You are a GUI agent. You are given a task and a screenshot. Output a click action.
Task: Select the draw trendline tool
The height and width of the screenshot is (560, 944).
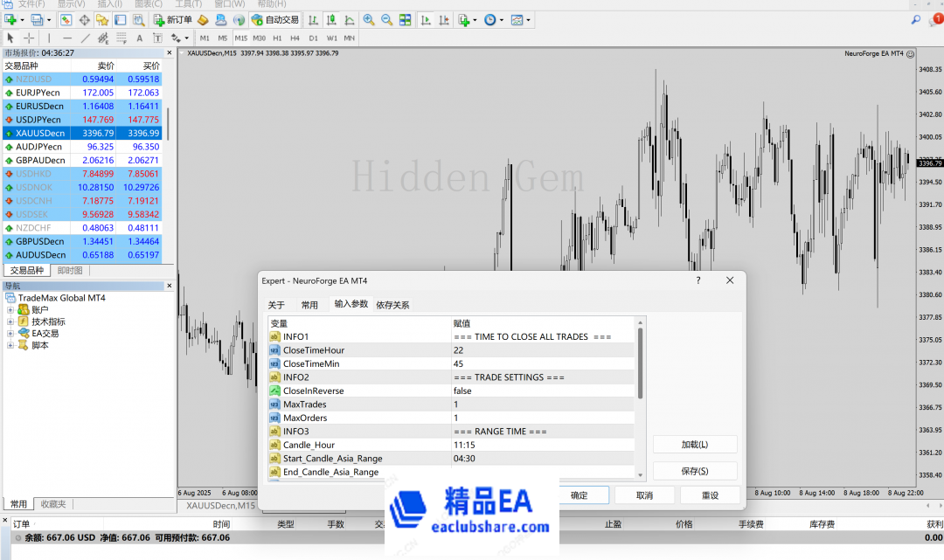coord(85,38)
